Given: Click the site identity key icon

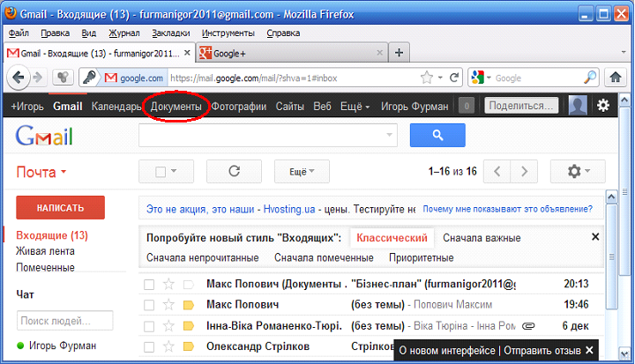Looking at the screenshot, I should [89, 77].
